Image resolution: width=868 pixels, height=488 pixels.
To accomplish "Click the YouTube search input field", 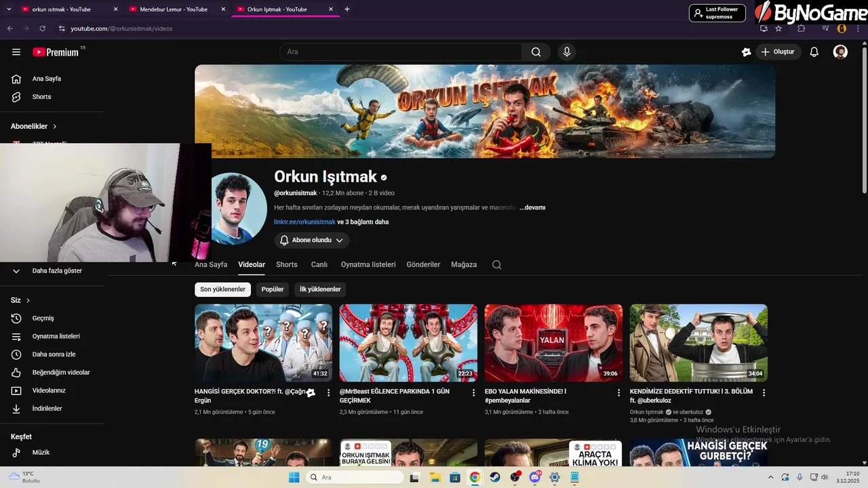I will pos(401,52).
